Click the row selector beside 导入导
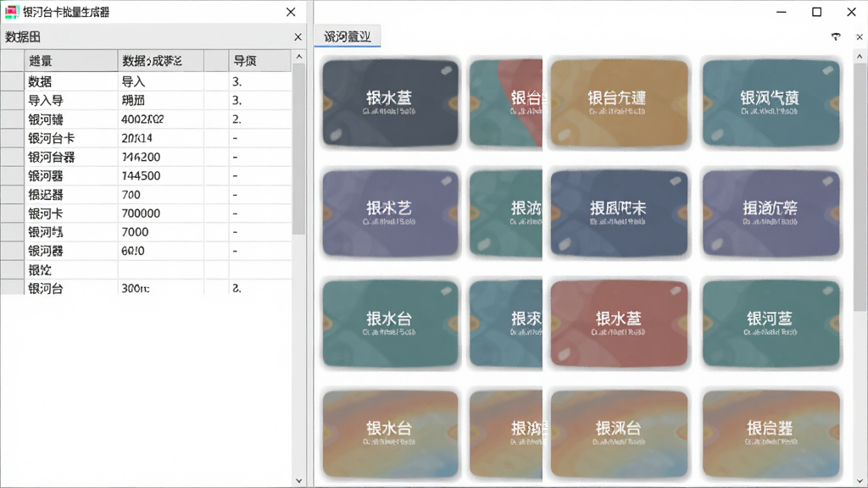The width and height of the screenshot is (868, 488). coord(12,101)
